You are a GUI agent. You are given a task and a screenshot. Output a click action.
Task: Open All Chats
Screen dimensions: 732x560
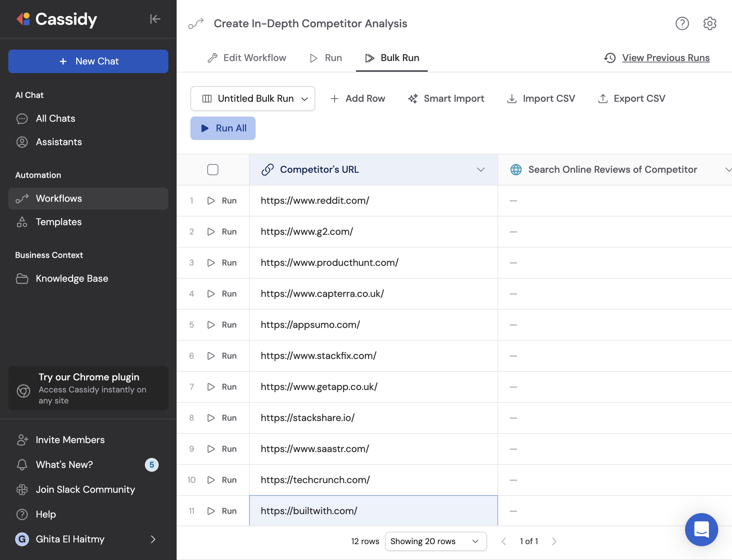click(88, 119)
